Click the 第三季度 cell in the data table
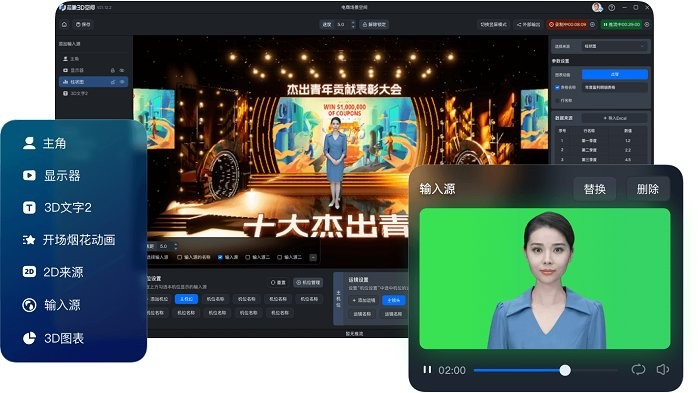Viewport: 700px width, 393px height. coord(589,159)
